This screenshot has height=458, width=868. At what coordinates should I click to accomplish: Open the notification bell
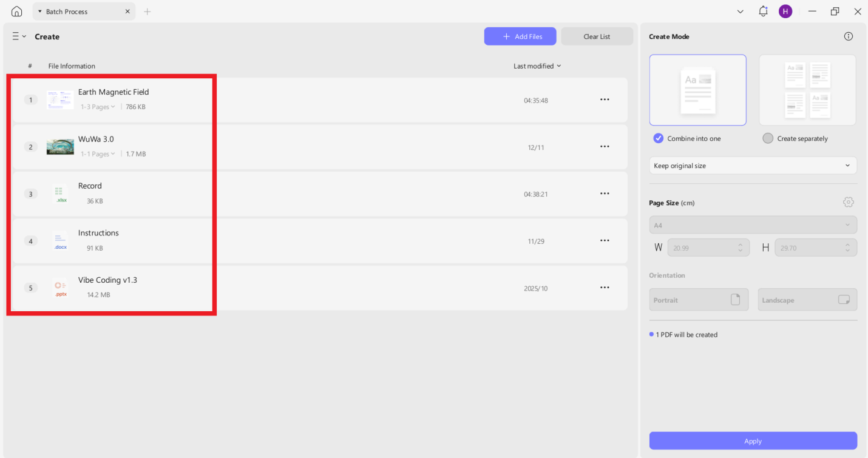pos(763,12)
